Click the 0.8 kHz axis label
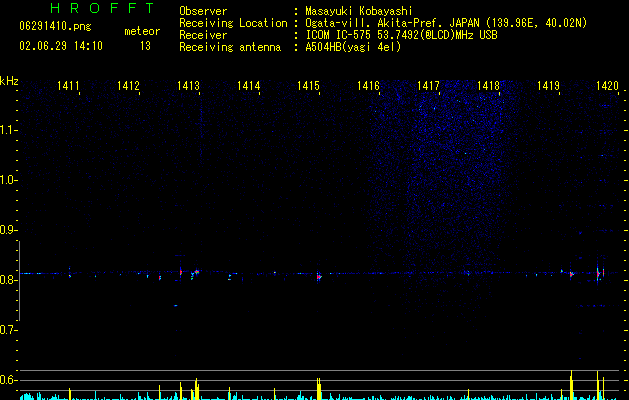The image size is (629, 400). click(8, 280)
